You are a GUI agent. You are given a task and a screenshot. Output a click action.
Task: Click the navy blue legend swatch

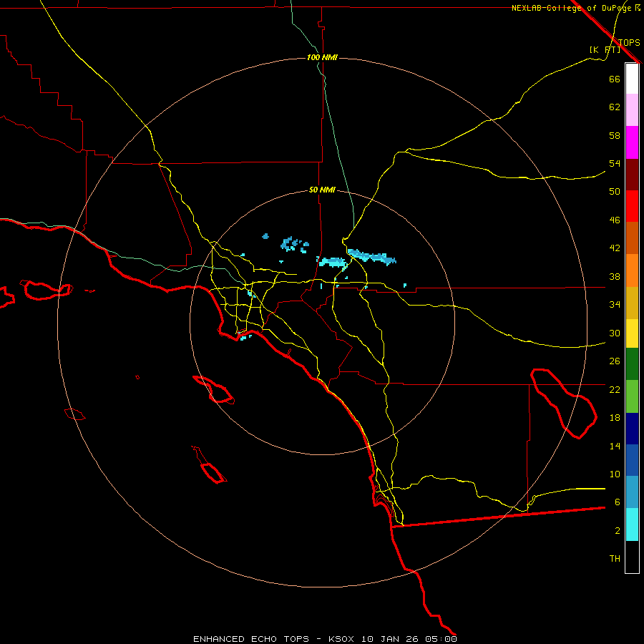632,429
